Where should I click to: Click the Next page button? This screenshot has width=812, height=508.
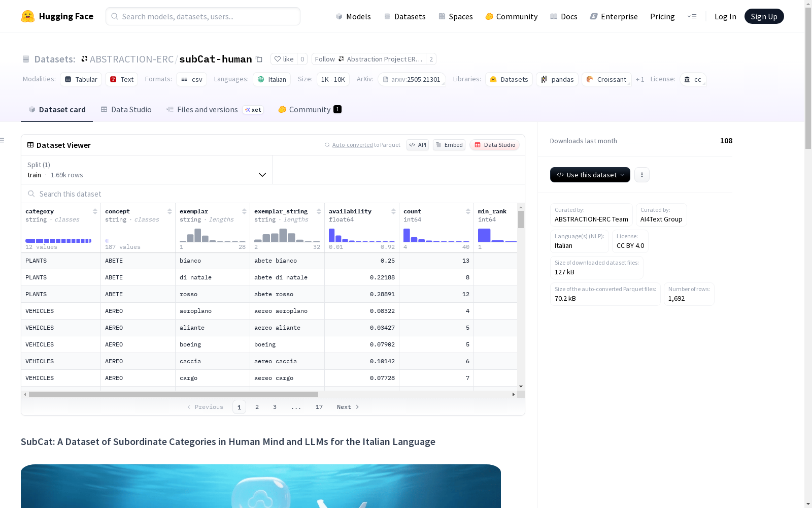(348, 407)
